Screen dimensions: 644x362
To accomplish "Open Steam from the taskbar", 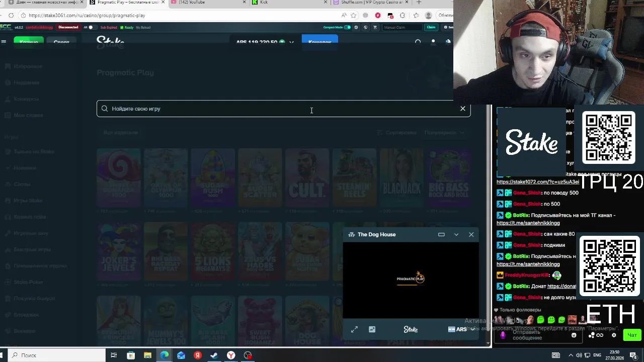I will [214, 355].
